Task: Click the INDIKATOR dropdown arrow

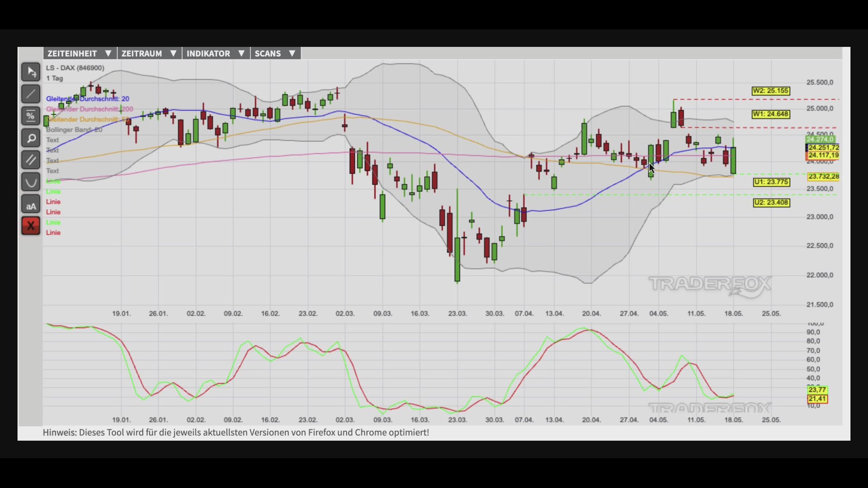Action: tap(241, 53)
